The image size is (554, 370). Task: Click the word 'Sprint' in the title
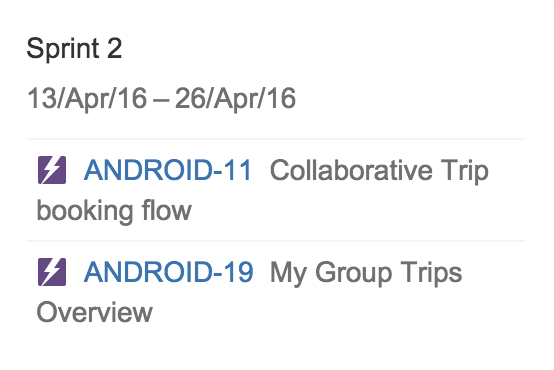63,49
